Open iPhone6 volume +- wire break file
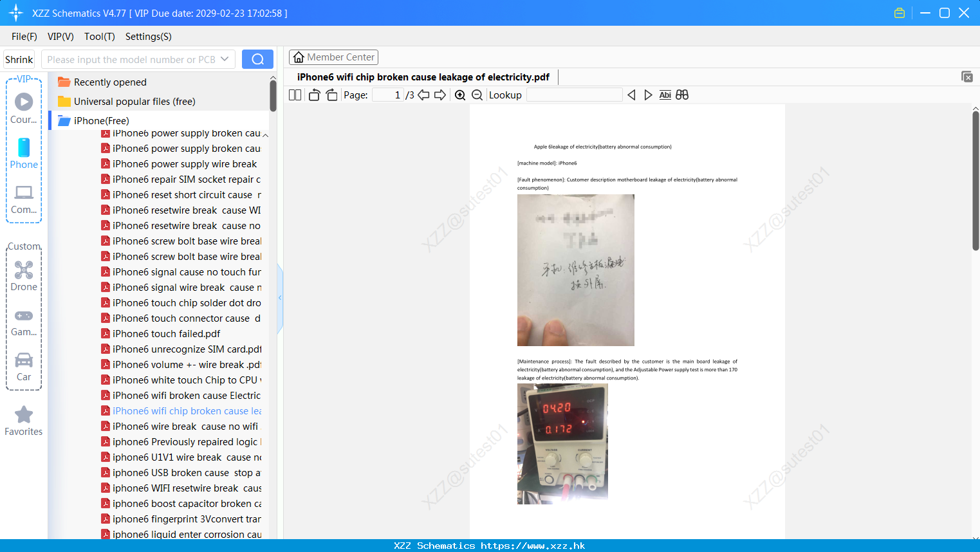The image size is (980, 552). [181, 365]
